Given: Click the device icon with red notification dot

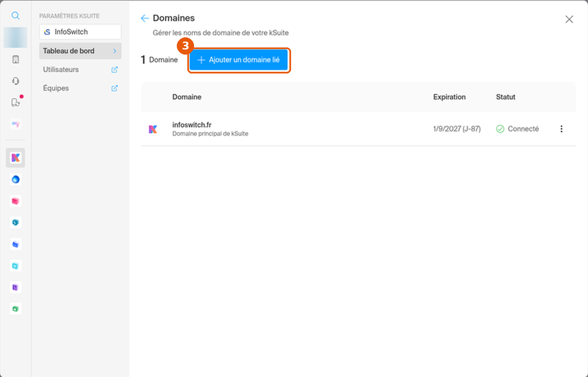Looking at the screenshot, I should pos(16,102).
